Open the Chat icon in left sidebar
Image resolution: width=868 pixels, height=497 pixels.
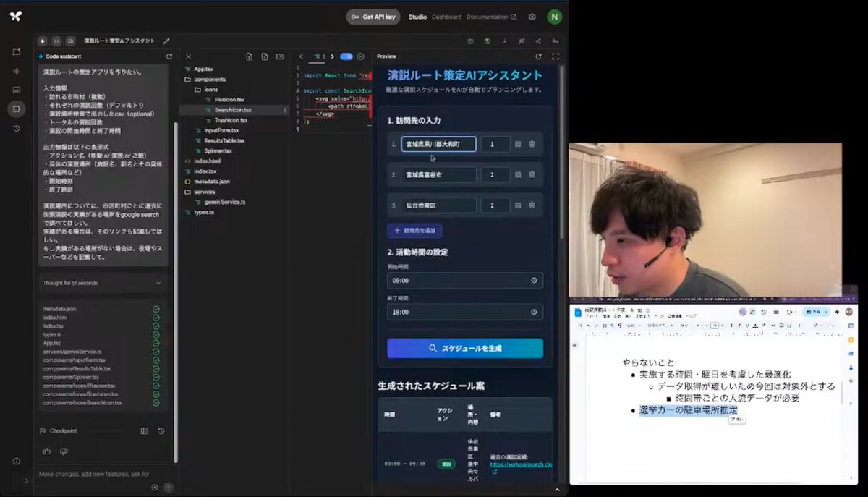click(17, 52)
